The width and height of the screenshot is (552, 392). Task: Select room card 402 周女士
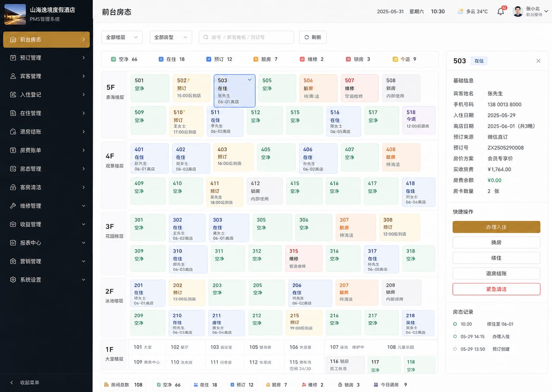click(x=191, y=158)
